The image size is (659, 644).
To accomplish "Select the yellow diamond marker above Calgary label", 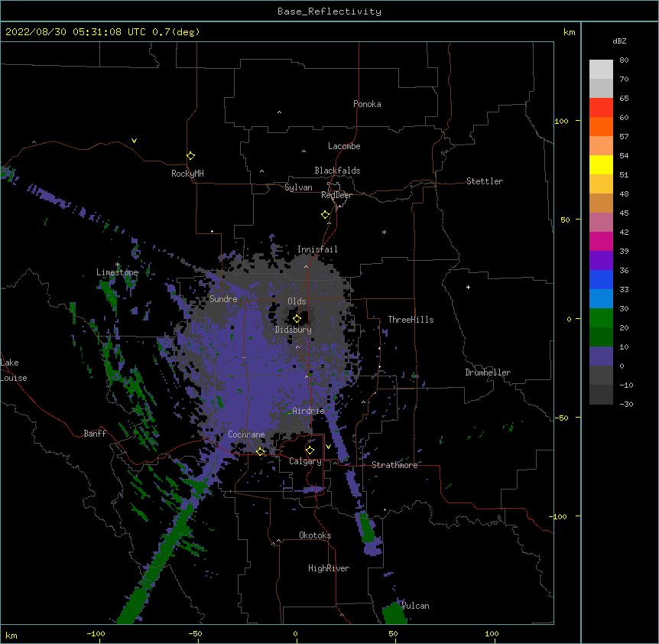I will pos(310,450).
